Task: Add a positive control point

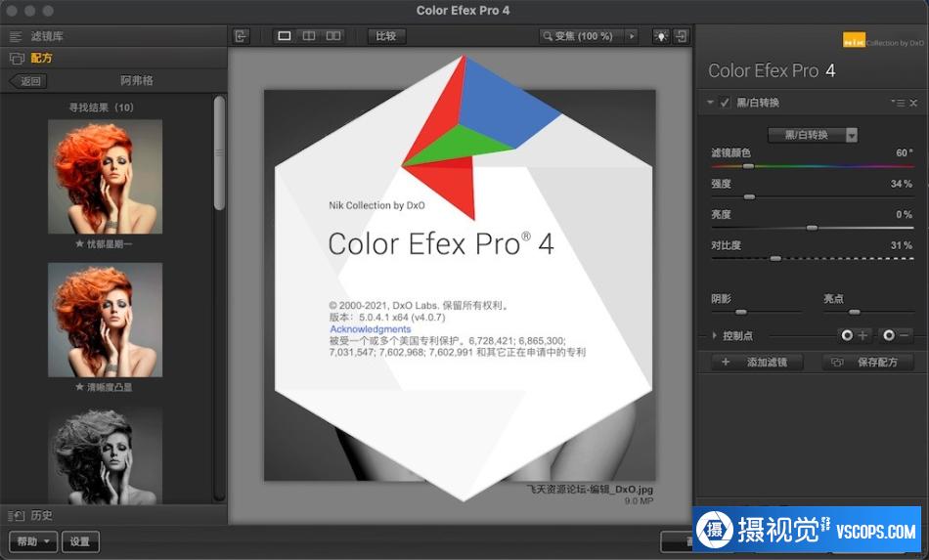Action: tap(854, 335)
